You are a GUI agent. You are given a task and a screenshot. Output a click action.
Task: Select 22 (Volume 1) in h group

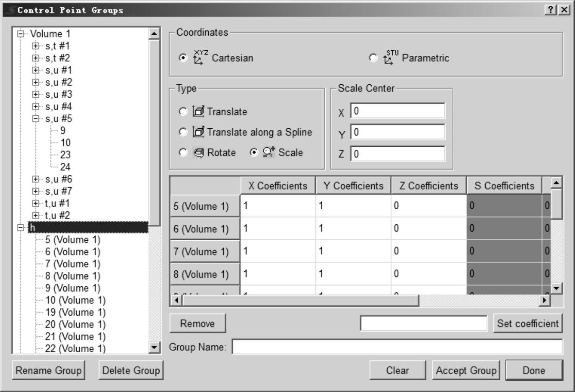(75, 348)
